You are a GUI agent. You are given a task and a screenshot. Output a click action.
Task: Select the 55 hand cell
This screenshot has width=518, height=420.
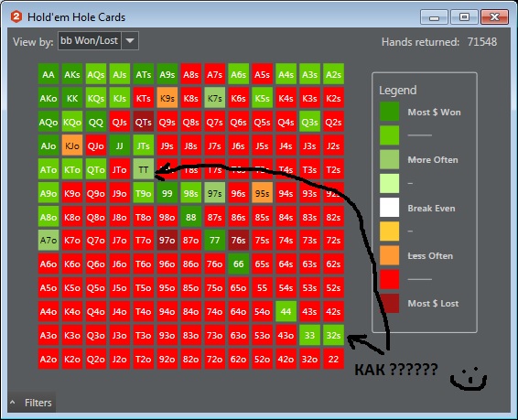263,287
